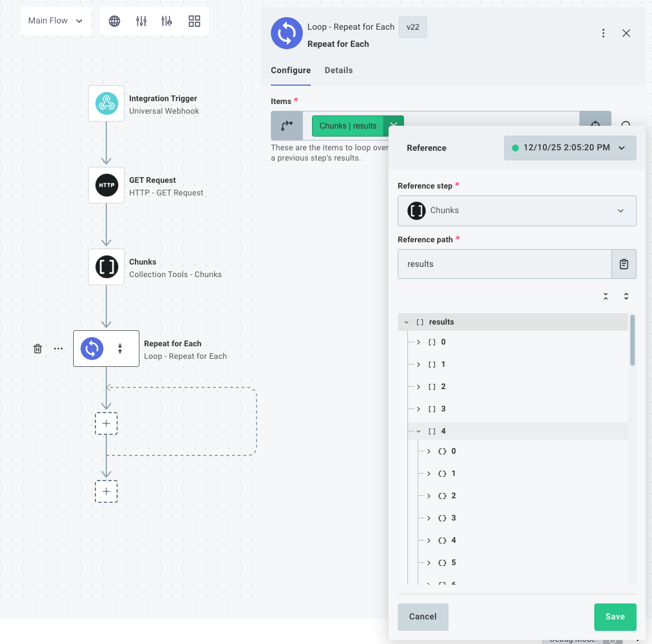The height and width of the screenshot is (644, 652).
Task: Click the Cancel button
Action: click(423, 617)
